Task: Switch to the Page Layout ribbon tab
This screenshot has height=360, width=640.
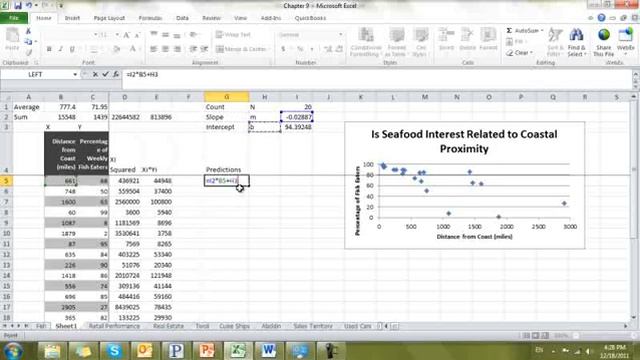Action: (109, 18)
